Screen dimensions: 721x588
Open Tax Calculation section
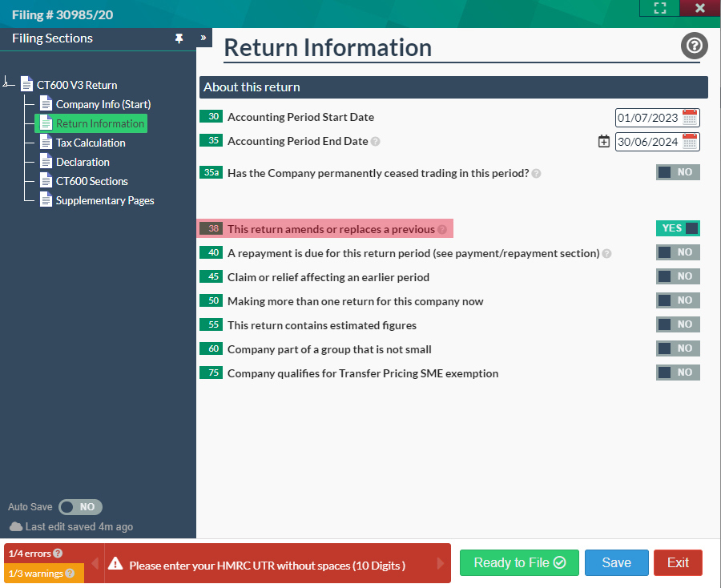click(91, 143)
